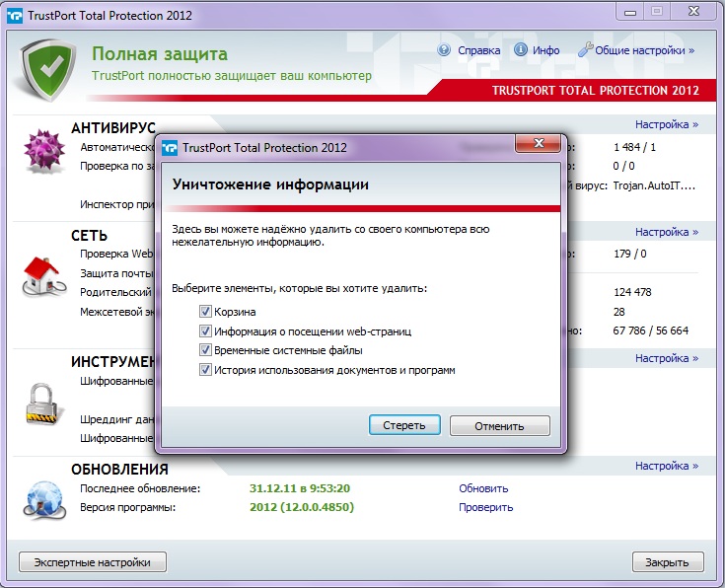Click the version text 2012 (12.0.0.4850)
The width and height of the screenshot is (725, 588).
pos(302,507)
